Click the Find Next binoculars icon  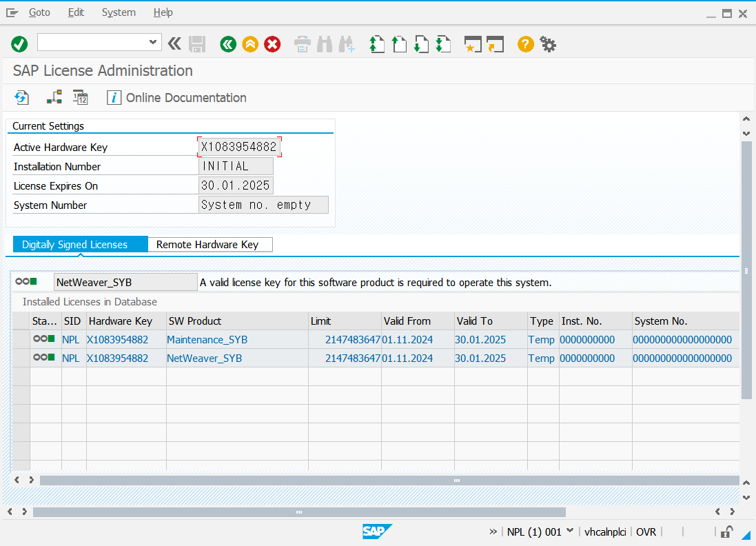tap(347, 44)
